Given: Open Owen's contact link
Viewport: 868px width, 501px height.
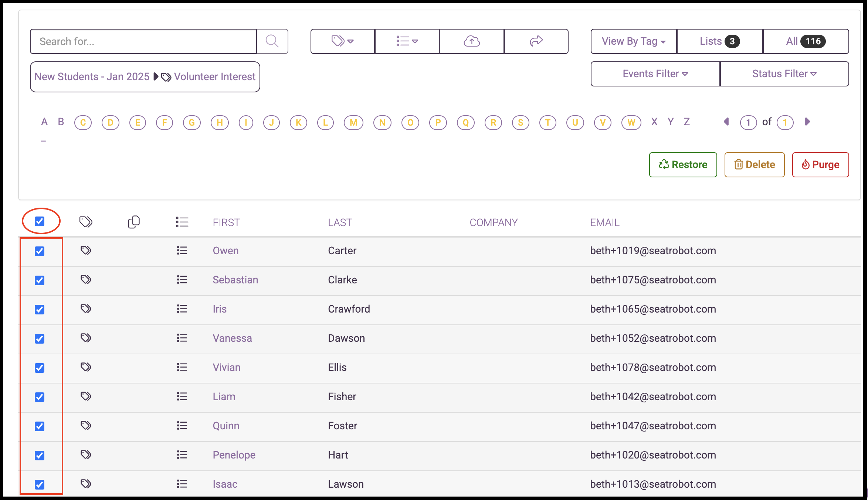Looking at the screenshot, I should pyautogui.click(x=226, y=250).
